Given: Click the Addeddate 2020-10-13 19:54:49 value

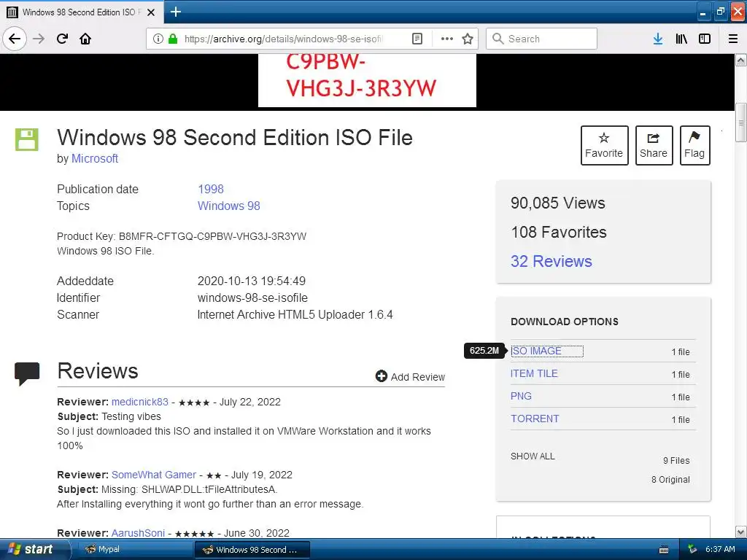Looking at the screenshot, I should (252, 281).
